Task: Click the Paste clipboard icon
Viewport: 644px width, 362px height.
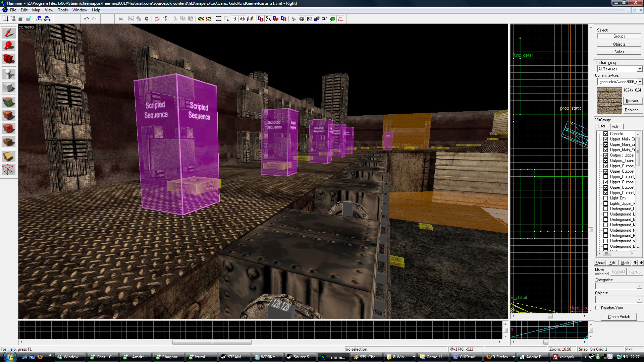Action: [191, 19]
